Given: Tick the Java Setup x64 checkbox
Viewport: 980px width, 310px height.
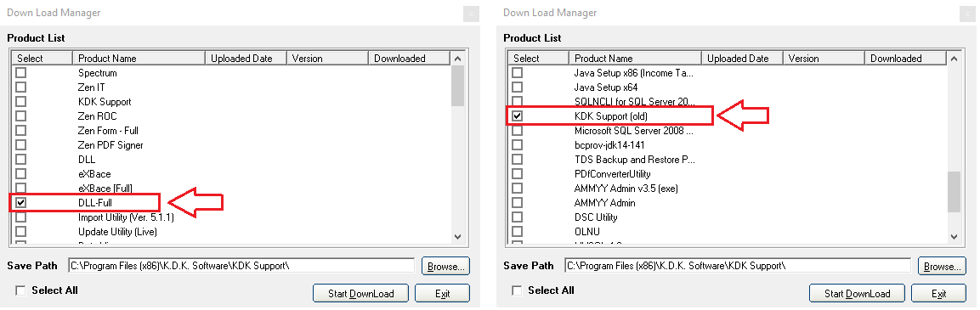Looking at the screenshot, I should 518,87.
